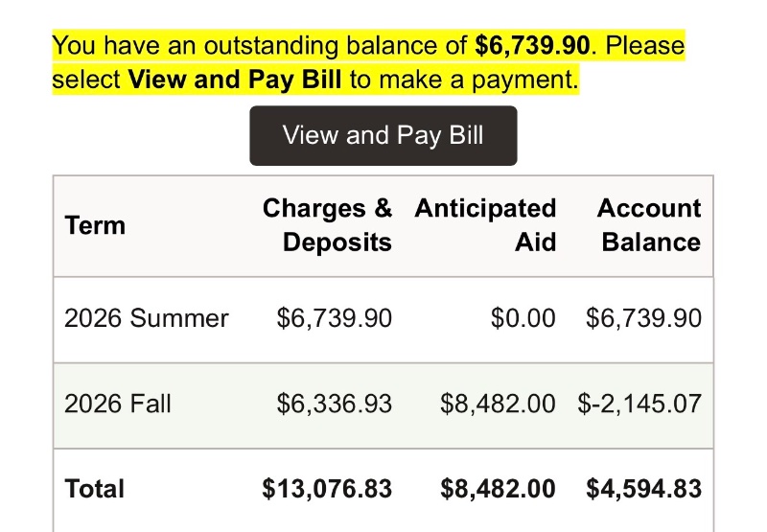Image resolution: width=767 pixels, height=532 pixels.
Task: Click the 2026 Fall charges amount $6,336.93
Action: [334, 404]
